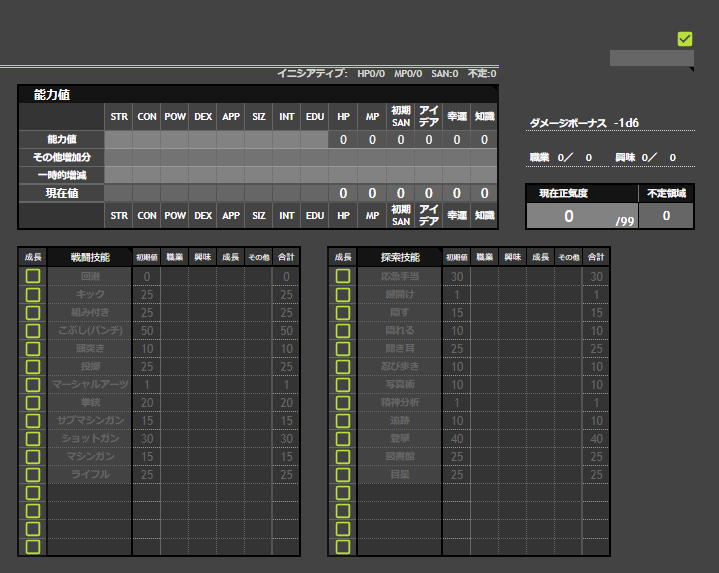The image size is (719, 573).
Task: Tick the growth checkbox for 精神分析
Action: tap(343, 402)
